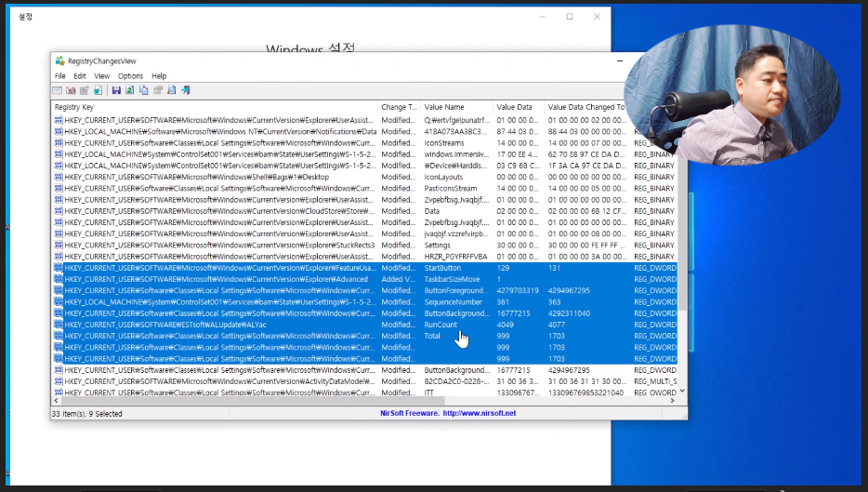Sort by the Change Type column header
The image size is (868, 492).
pos(399,107)
